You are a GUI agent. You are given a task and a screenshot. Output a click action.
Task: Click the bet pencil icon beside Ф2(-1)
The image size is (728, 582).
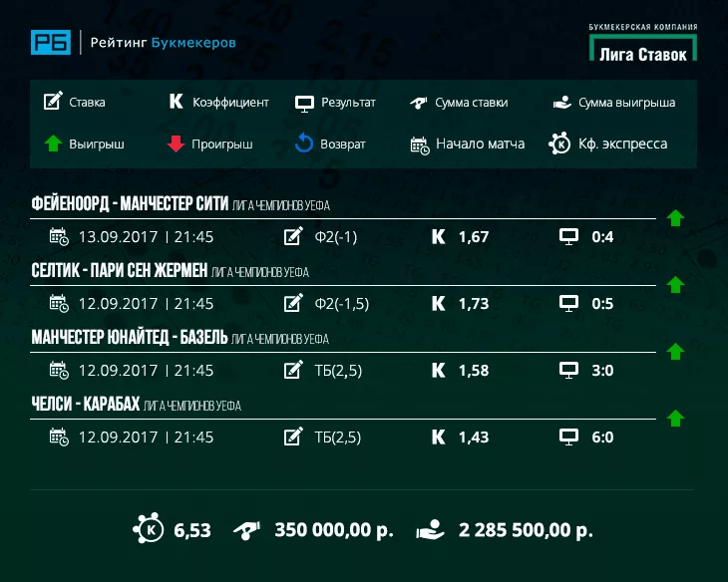point(293,236)
